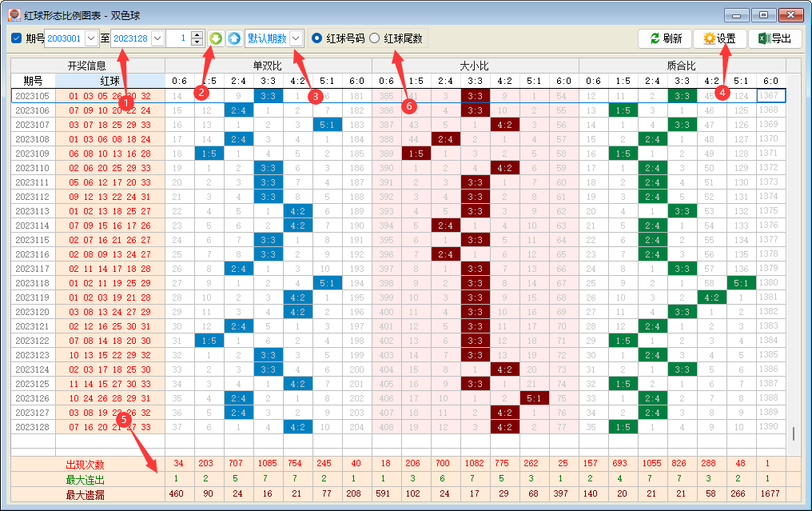Open settings with the 设置 gear button
Viewport: 812px width, 511px height.
718,38
